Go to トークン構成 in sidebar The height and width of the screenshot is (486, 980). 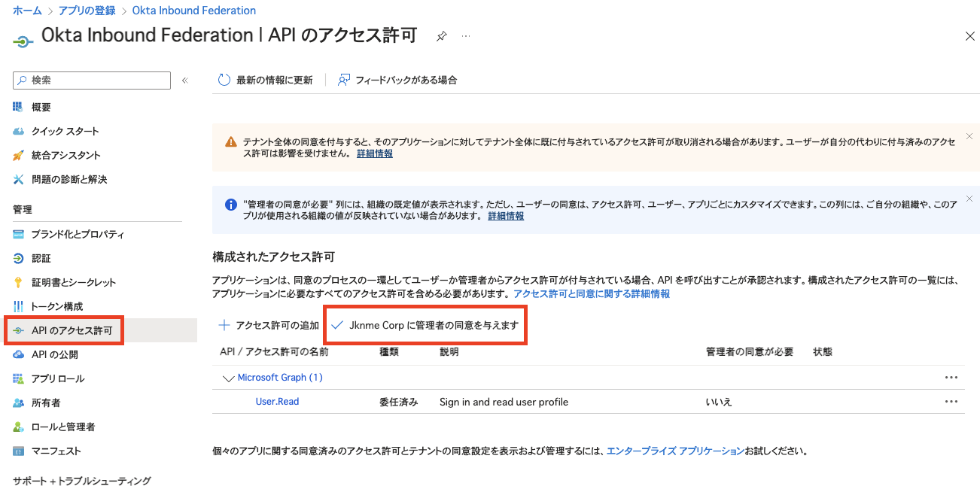56,306
